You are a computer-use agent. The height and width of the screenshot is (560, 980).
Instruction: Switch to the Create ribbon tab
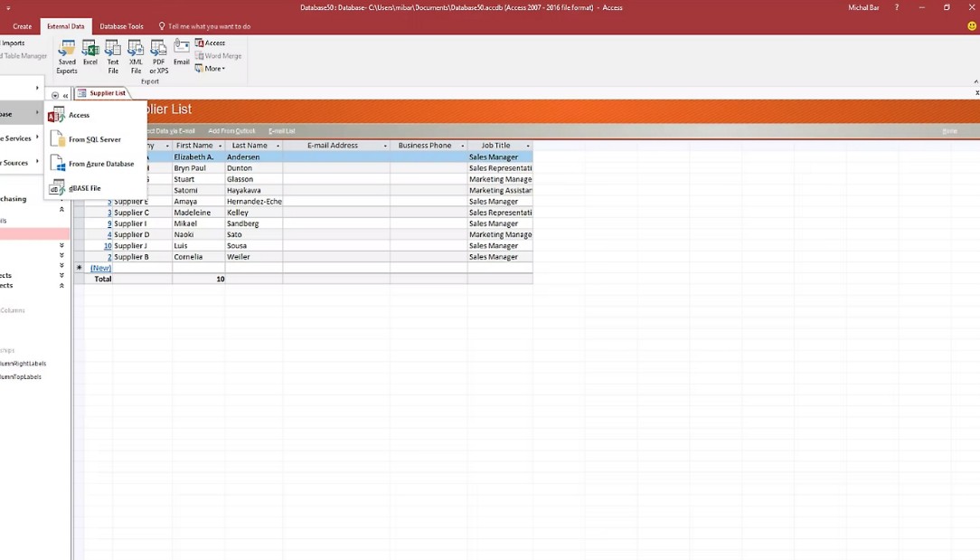click(x=22, y=26)
